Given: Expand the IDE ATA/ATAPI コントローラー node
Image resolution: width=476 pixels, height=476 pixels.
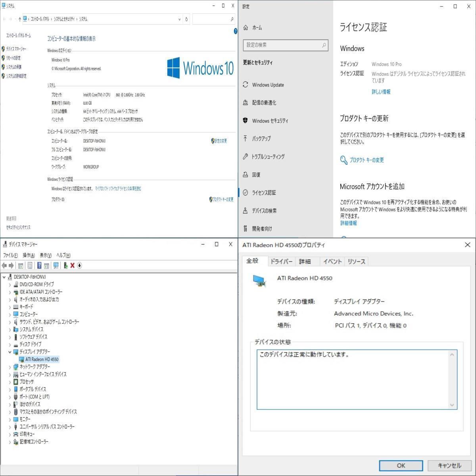Looking at the screenshot, I should [10, 292].
